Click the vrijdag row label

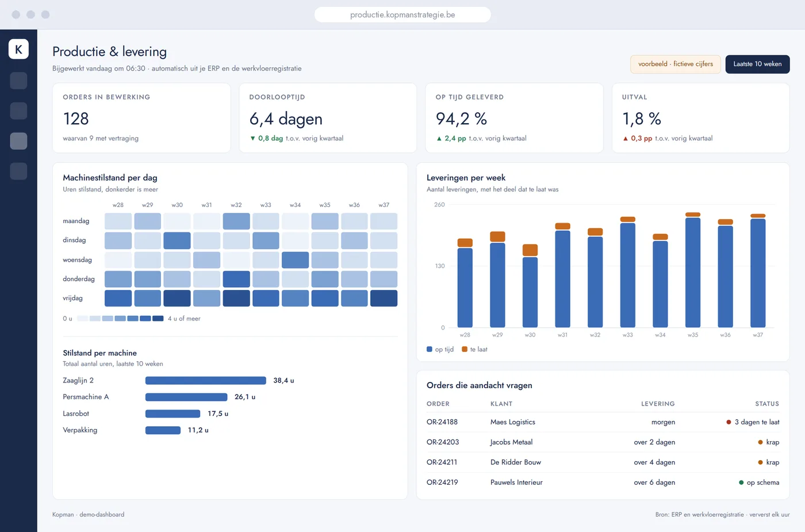72,298
